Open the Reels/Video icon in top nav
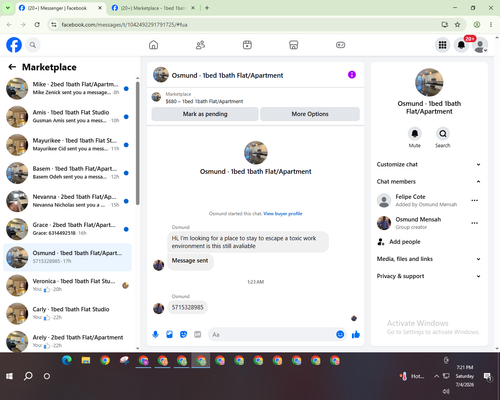The width and height of the screenshot is (500, 400). (x=247, y=45)
